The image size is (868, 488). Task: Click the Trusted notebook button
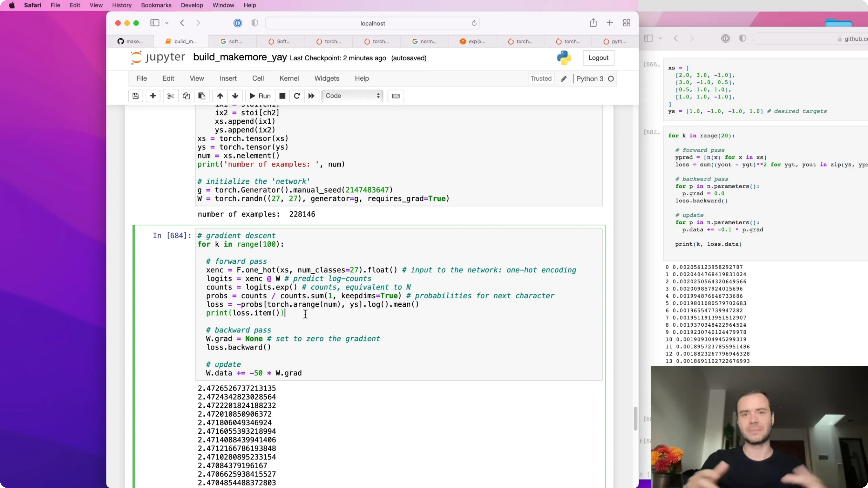(541, 79)
